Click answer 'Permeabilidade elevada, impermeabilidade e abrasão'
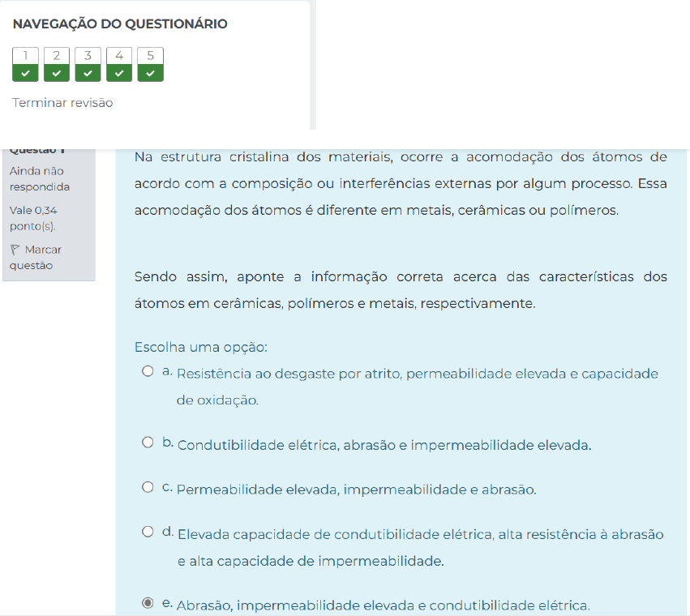This screenshot has width=690, height=616. coord(356,490)
